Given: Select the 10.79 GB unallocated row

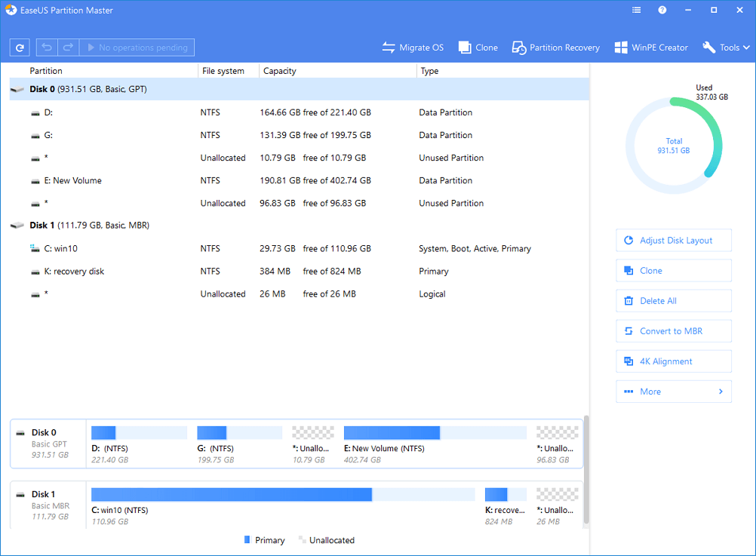Looking at the screenshot, I should [x=299, y=158].
